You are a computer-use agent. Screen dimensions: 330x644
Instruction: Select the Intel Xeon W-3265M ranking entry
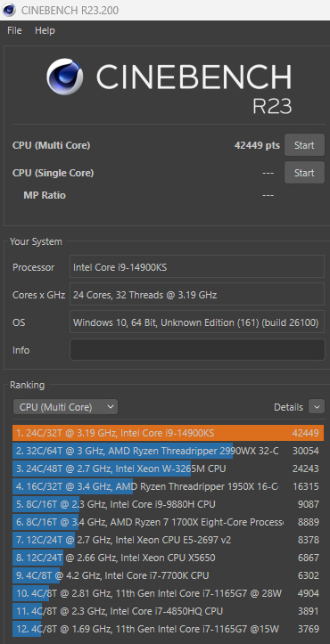pos(168,469)
